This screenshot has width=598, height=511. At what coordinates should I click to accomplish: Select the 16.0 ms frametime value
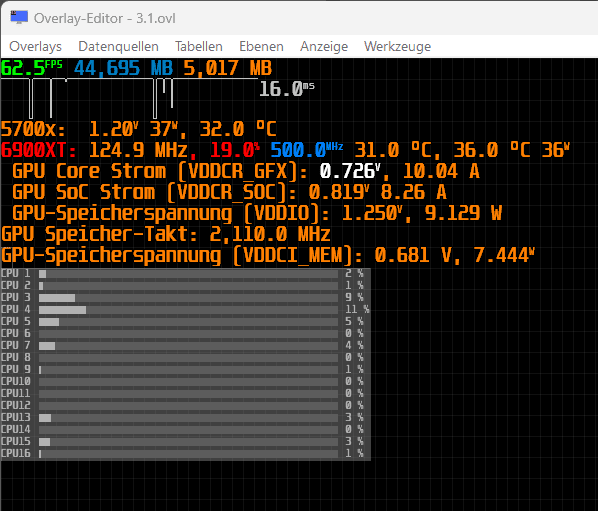point(287,89)
